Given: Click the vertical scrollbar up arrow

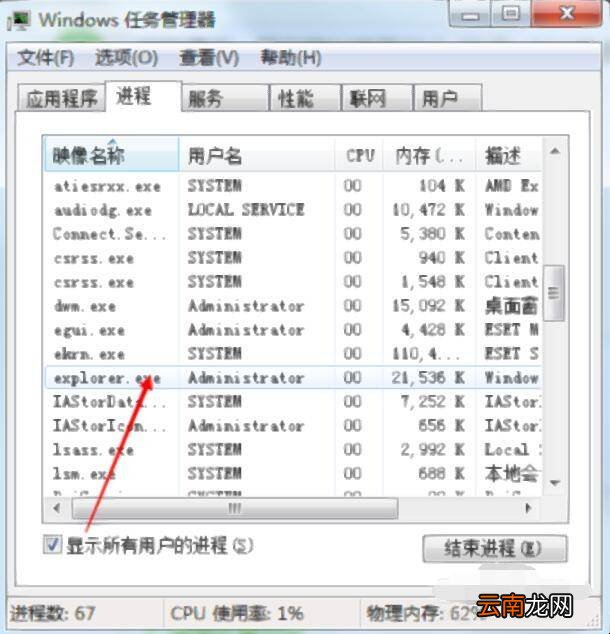Looking at the screenshot, I should (x=555, y=152).
